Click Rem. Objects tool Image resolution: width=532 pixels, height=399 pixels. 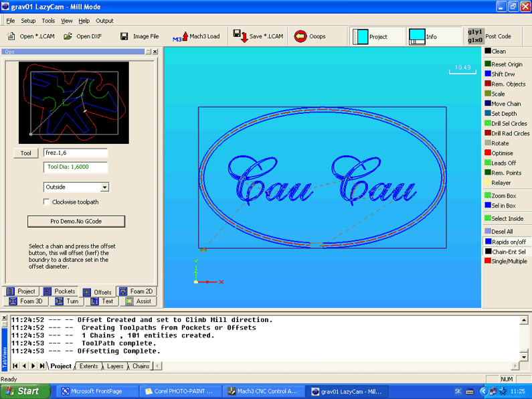tap(505, 84)
